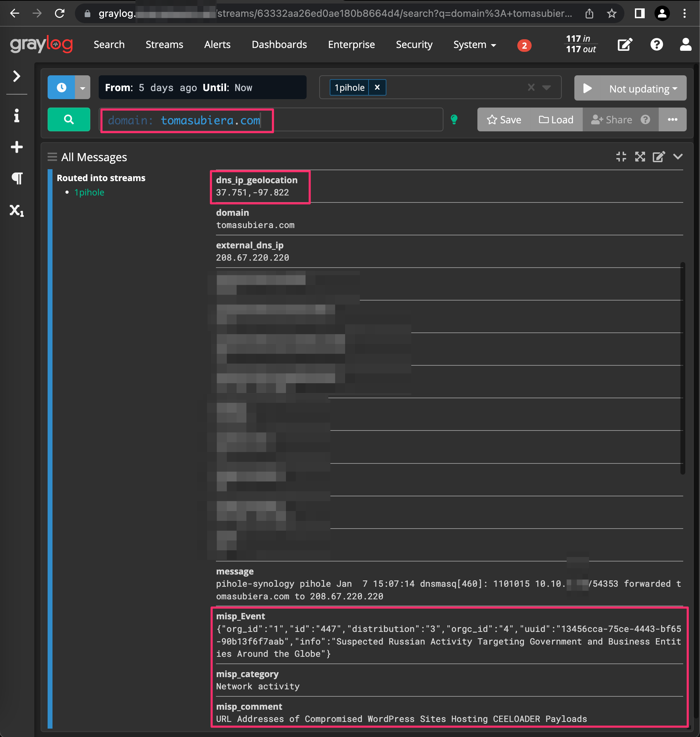Viewport: 700px width, 737px height.
Task: Open the System menu dropdown
Action: (x=474, y=44)
